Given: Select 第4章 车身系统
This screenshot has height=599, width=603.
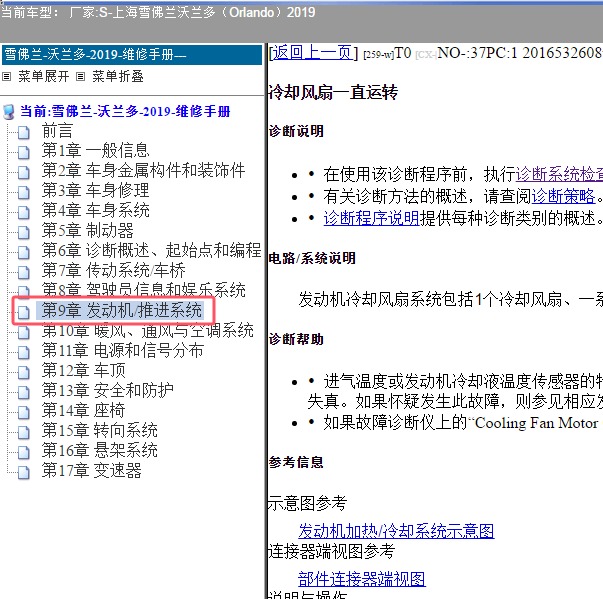Looking at the screenshot, I should (95, 210).
